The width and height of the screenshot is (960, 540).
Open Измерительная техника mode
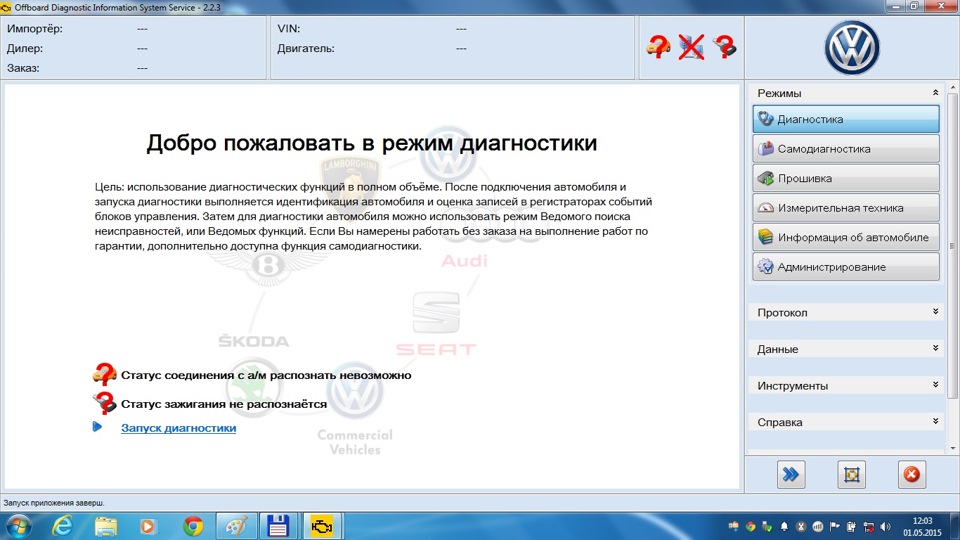click(846, 208)
